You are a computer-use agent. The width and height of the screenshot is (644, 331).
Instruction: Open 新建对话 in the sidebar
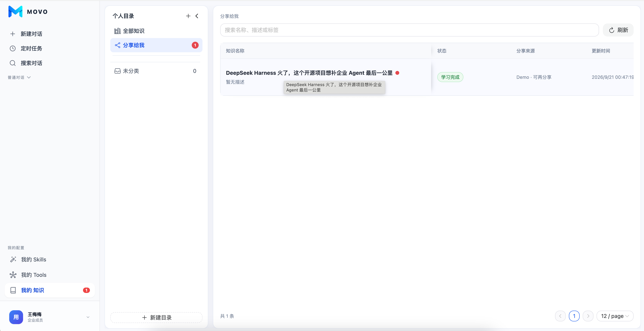pos(31,34)
